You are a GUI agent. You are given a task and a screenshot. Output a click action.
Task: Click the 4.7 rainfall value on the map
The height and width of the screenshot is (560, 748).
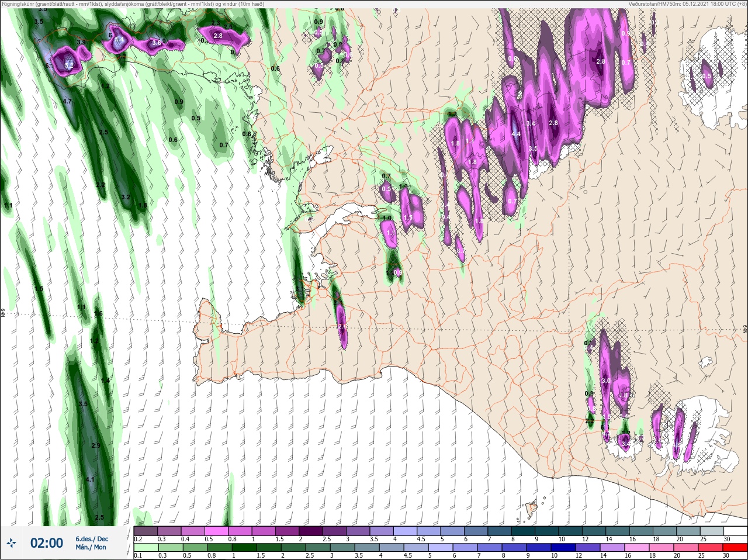67,101
